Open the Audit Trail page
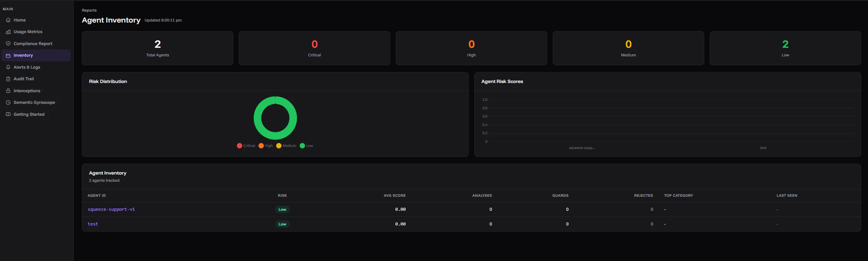 point(36,79)
